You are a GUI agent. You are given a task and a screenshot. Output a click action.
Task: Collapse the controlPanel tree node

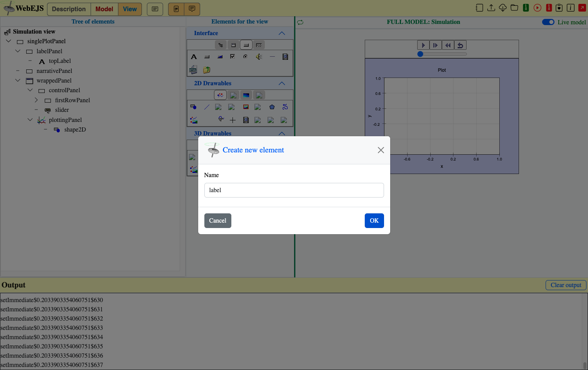pyautogui.click(x=30, y=90)
